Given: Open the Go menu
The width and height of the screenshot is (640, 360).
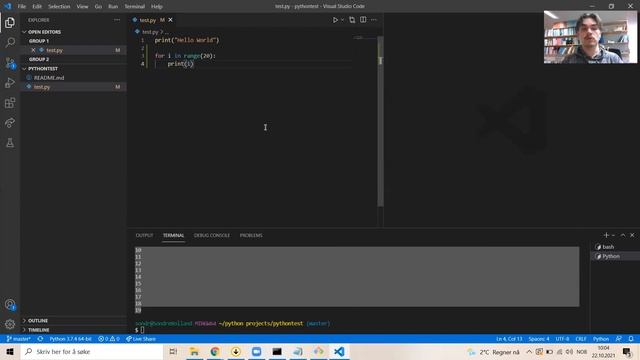Looking at the screenshot, I should click(98, 7).
